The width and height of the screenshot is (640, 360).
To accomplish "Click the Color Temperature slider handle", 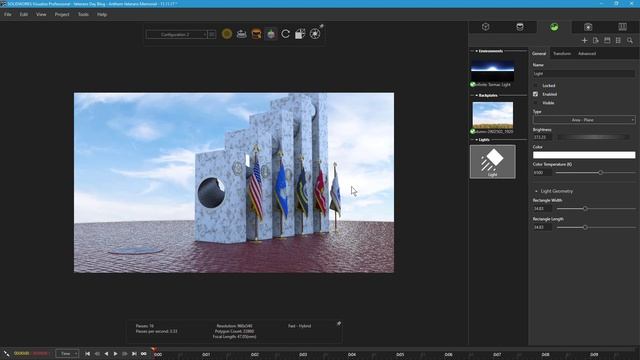I will click(600, 173).
